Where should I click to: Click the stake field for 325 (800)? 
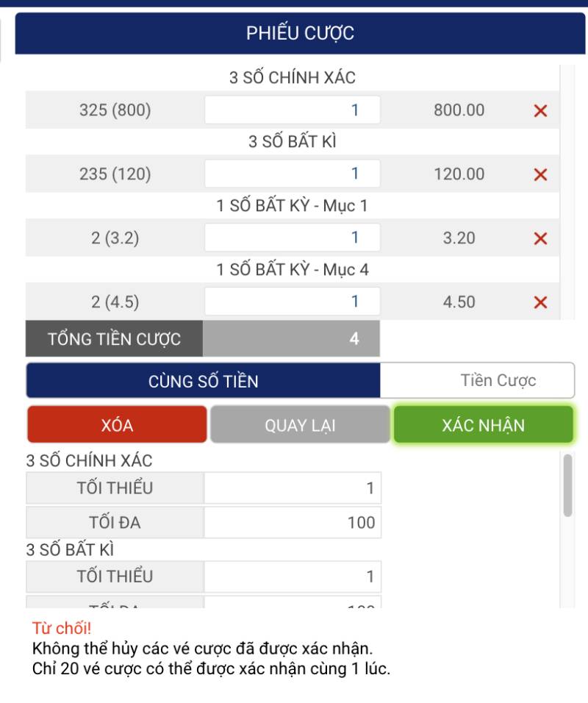click(292, 110)
